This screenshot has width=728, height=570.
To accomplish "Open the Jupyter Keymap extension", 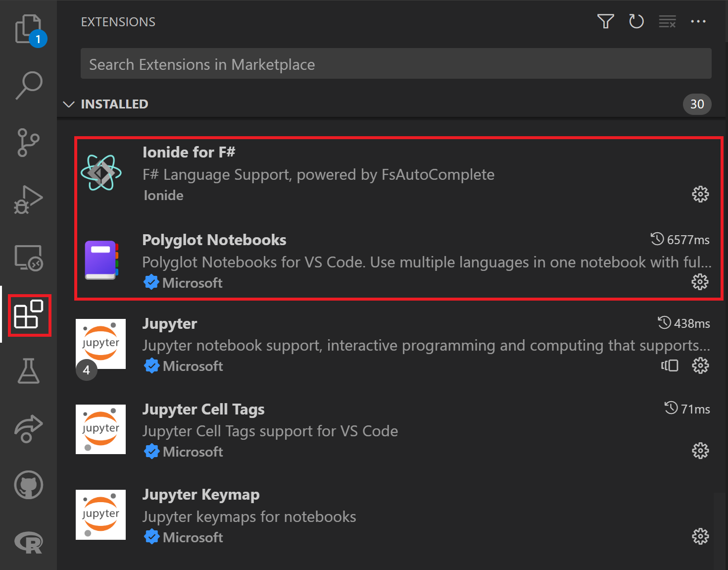I will [201, 495].
